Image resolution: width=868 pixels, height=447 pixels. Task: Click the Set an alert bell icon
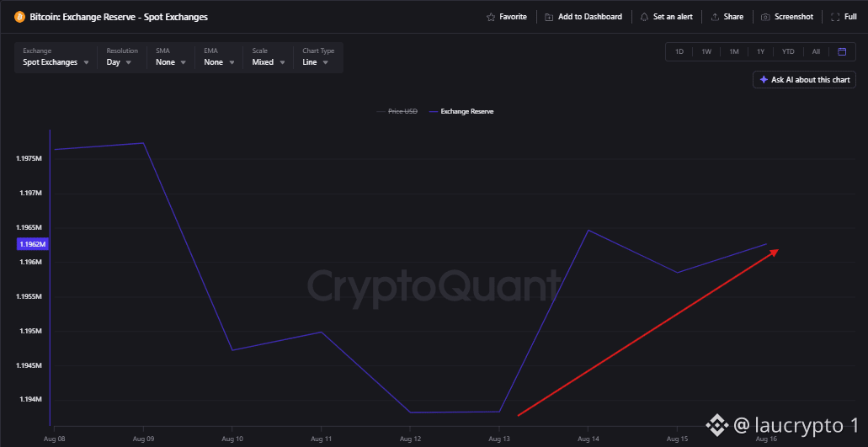[644, 17]
